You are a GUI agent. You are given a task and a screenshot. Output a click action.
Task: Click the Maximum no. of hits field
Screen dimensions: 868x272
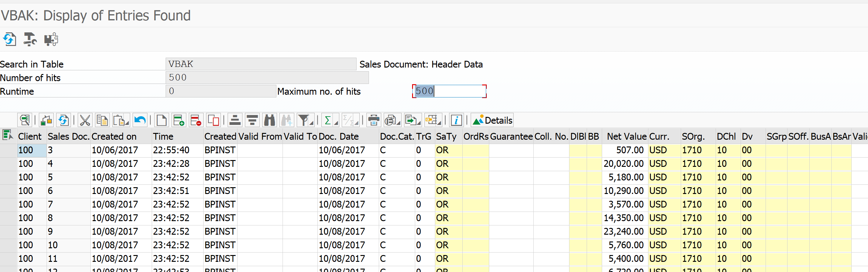(x=449, y=91)
